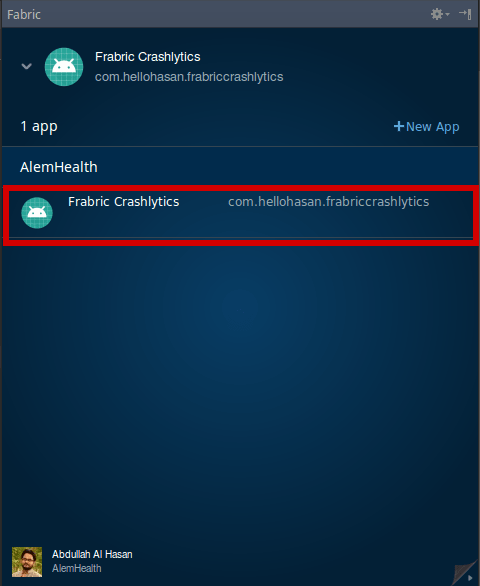Click the Fabric panel title
This screenshot has width=480, height=586.
(x=24, y=15)
